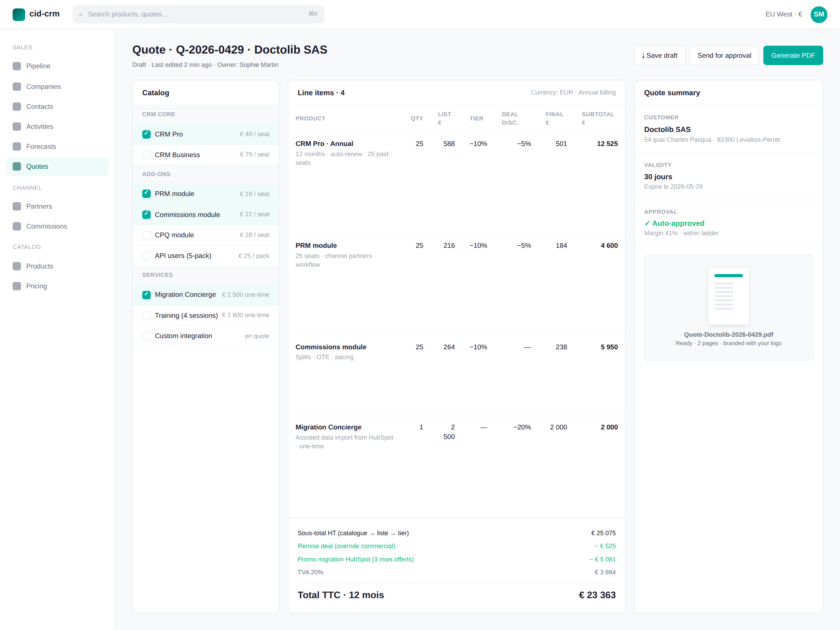840x630 pixels.
Task: Open the Partners channel page
Action: [57, 206]
